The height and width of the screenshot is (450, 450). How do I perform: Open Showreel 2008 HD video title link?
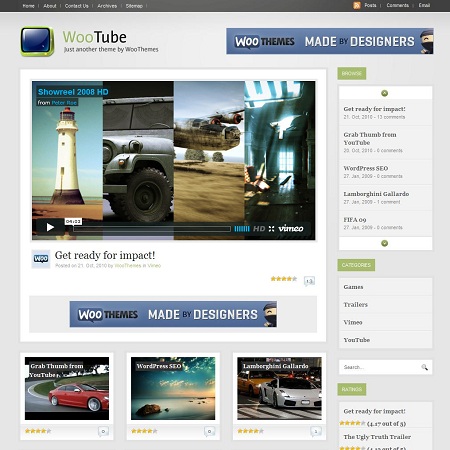click(73, 92)
